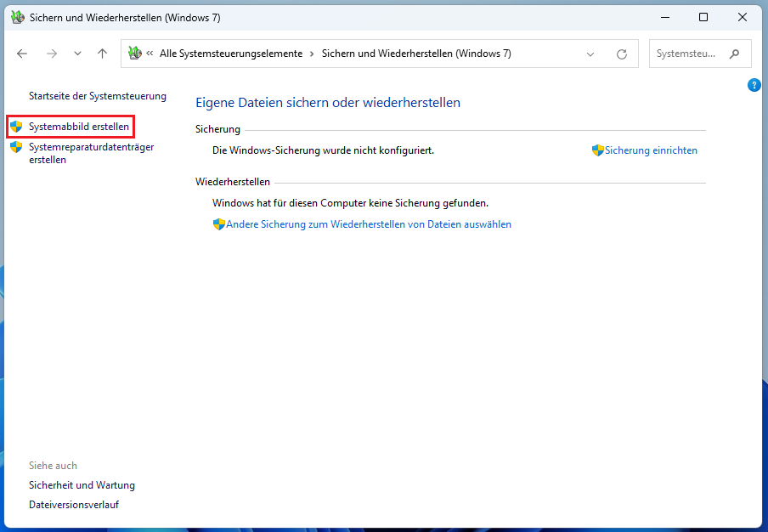Click the blue help question mark icon
The height and width of the screenshot is (532, 768).
click(x=754, y=85)
